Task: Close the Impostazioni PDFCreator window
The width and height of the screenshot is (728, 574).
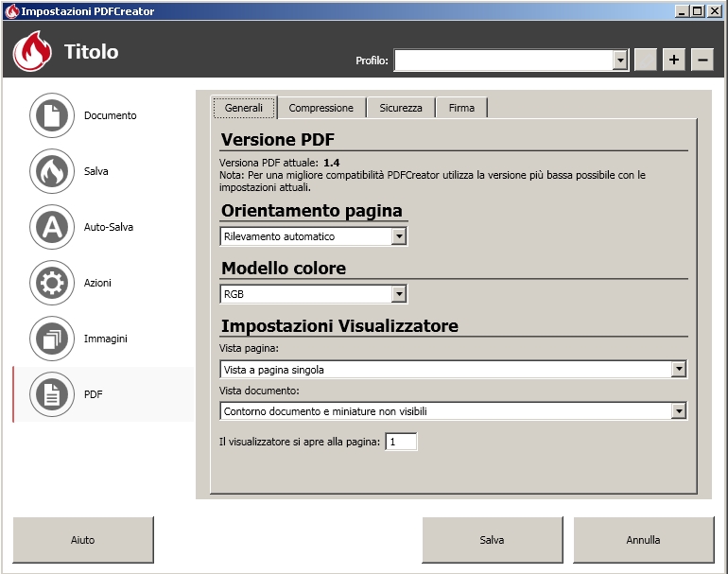Action: (715, 11)
